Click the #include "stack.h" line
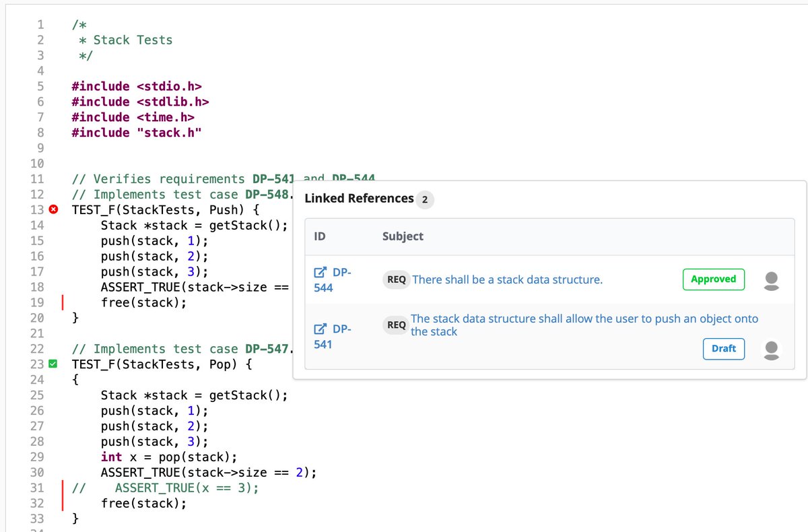The width and height of the screenshot is (808, 532). tap(137, 133)
